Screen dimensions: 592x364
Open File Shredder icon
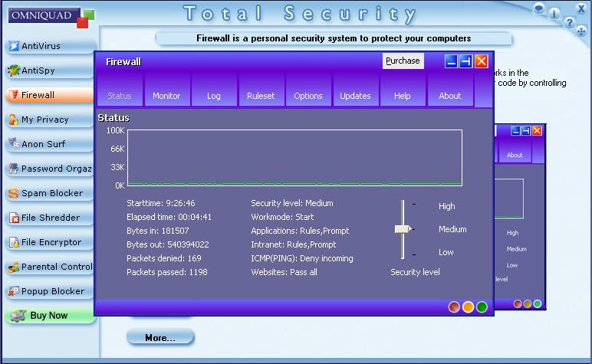pos(14,218)
